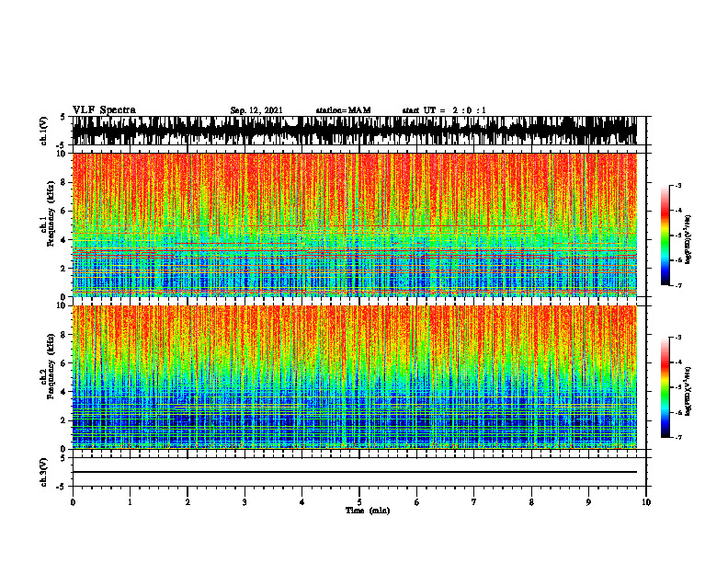Click the "ch.3(V)" axis label
Image resolution: width=728 pixels, height=563 pixels.
[x=44, y=472]
